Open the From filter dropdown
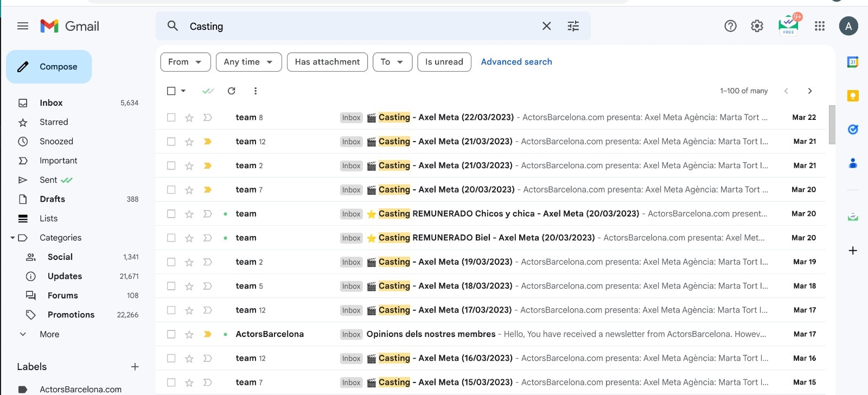 point(186,62)
